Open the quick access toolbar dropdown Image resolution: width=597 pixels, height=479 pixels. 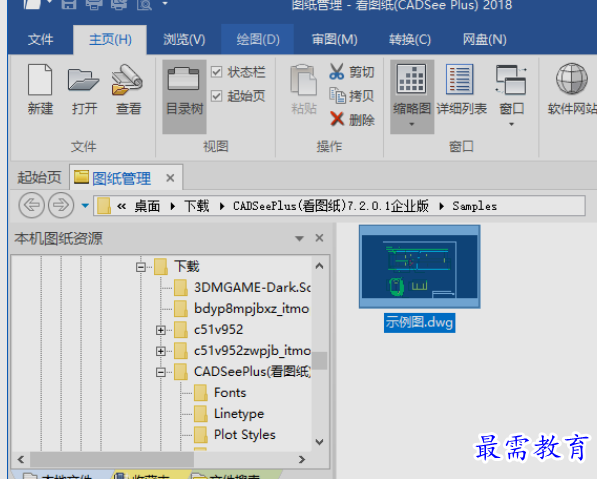coord(165,3)
